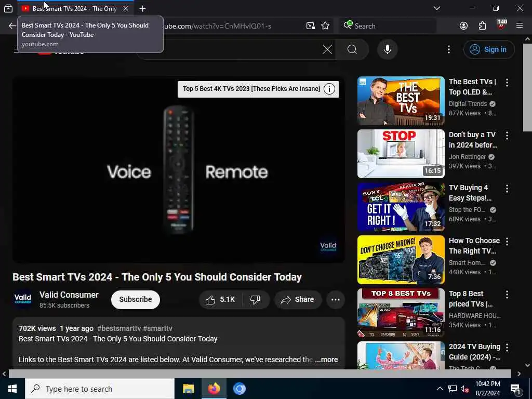This screenshot has width=532, height=399.
Task: Open TV Buying 4 Easy Steps thumbnail
Action: (401, 207)
